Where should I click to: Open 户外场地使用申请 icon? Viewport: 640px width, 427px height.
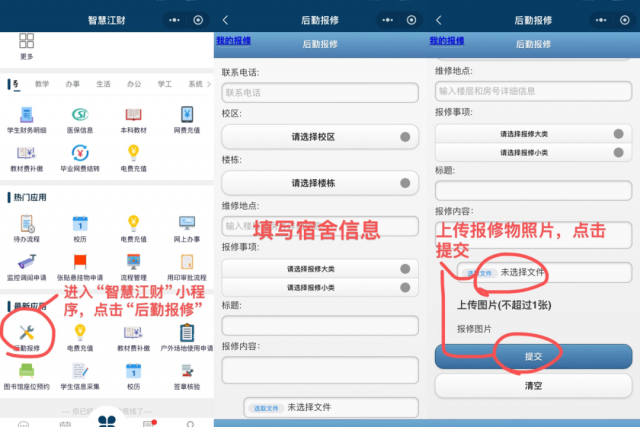[187, 333]
